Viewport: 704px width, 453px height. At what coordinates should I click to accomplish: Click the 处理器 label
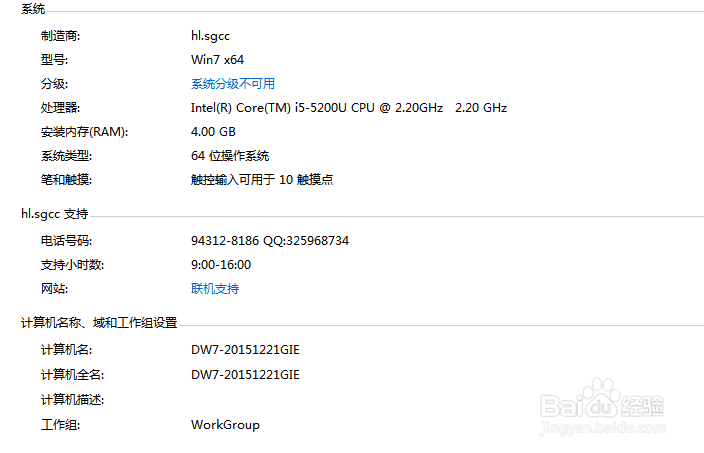[x=60, y=108]
